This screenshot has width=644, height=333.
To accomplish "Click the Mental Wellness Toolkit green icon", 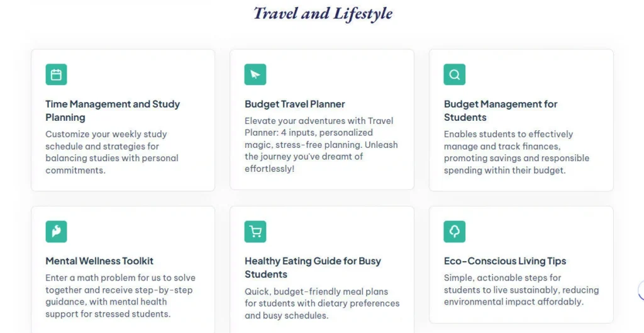I will (56, 232).
